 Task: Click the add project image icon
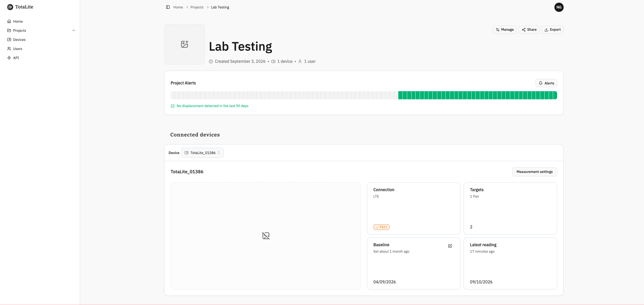pyautogui.click(x=184, y=44)
